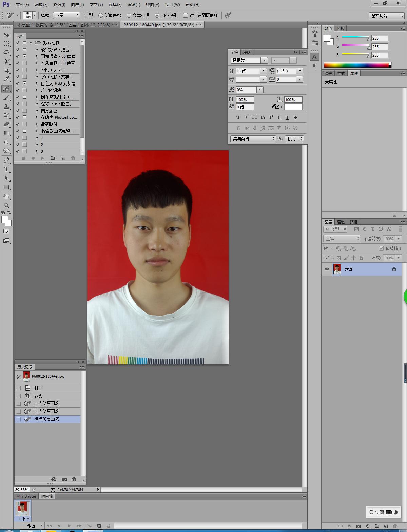Screen dimensions: 407x532
Task: Open the 滤镜(T) menu
Action: (133, 5)
